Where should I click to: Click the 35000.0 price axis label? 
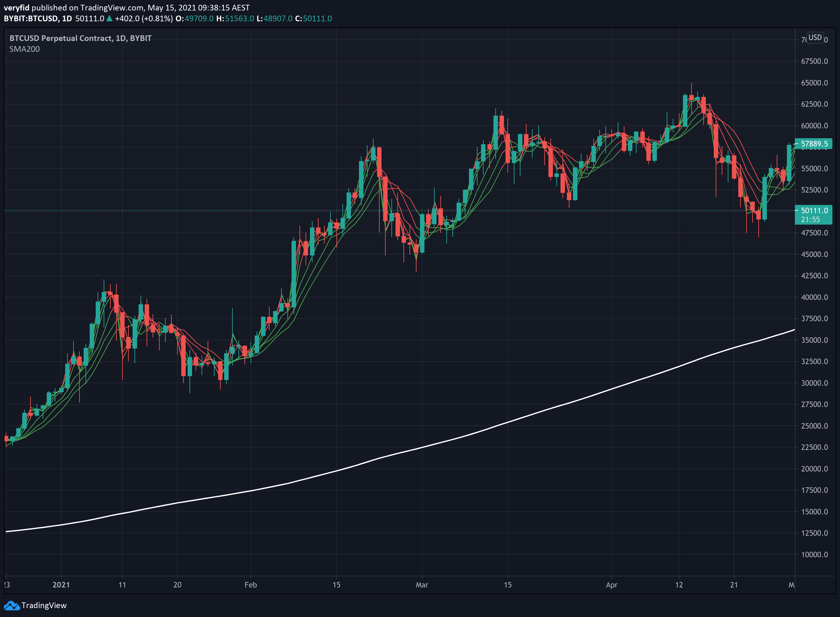click(x=814, y=340)
